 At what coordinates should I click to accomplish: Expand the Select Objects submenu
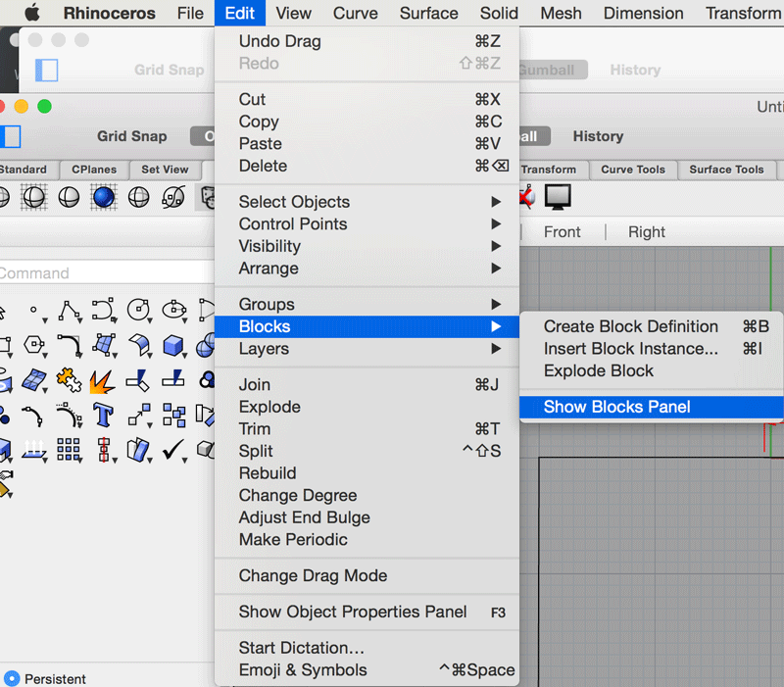click(x=367, y=202)
